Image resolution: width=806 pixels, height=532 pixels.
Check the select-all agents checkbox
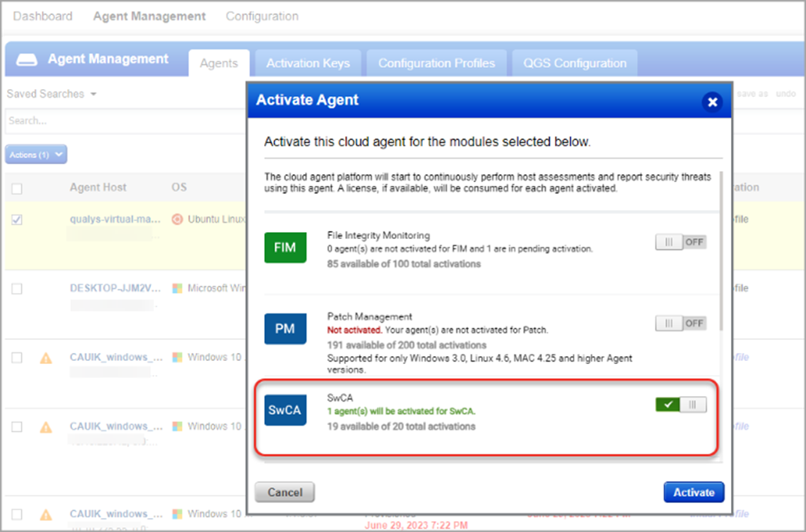(17, 189)
